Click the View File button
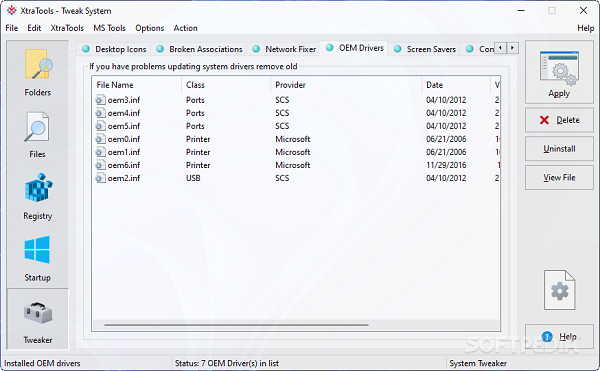The width and height of the screenshot is (600, 371). 559,177
